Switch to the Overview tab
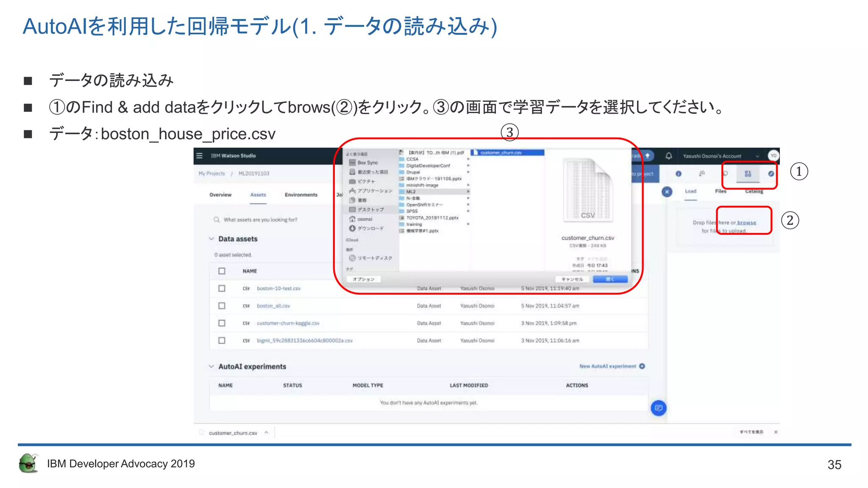 click(220, 195)
